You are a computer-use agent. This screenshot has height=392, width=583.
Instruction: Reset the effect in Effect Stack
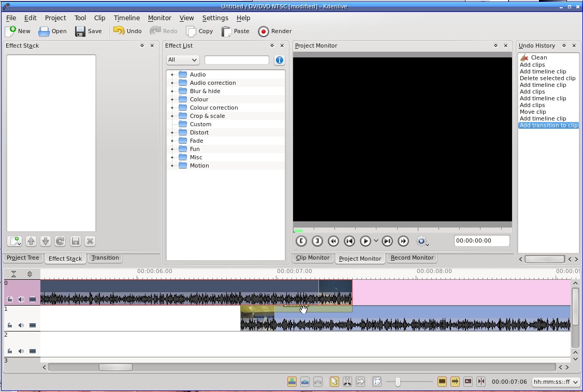[x=60, y=242]
